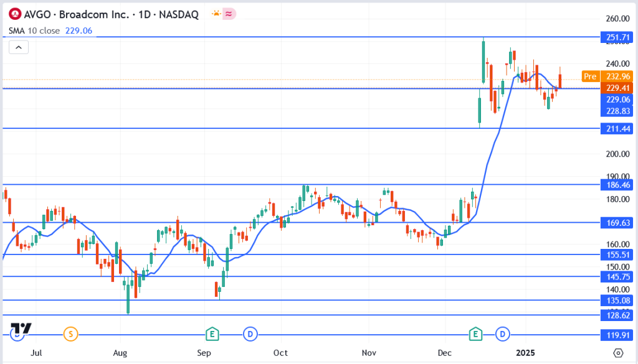Screen dimensions: 638x364
Task: Open the September E earnings marker
Action: [x=212, y=334]
